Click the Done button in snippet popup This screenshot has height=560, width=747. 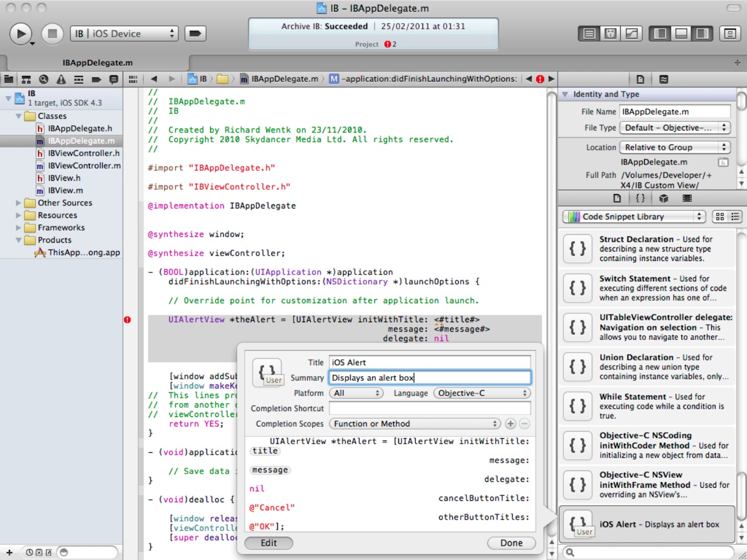click(x=512, y=543)
